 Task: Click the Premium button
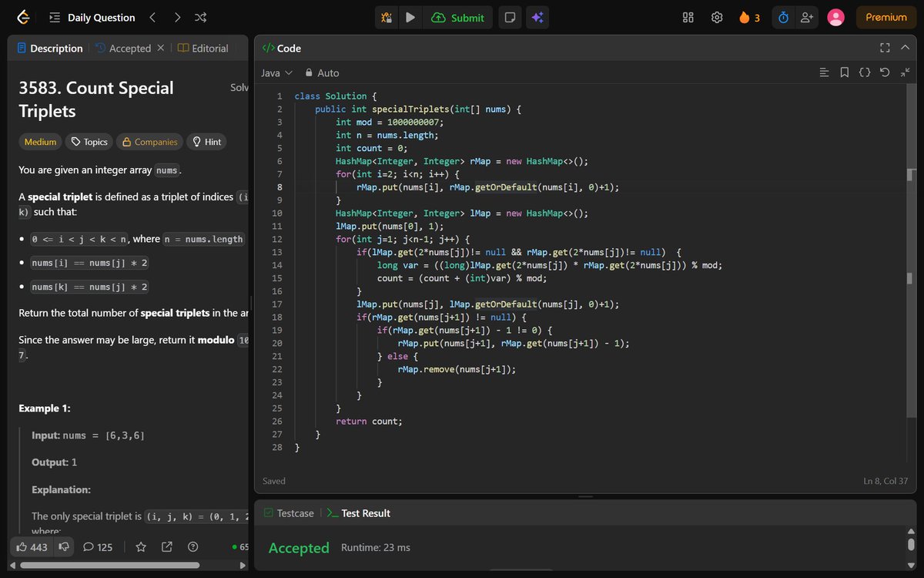886,17
